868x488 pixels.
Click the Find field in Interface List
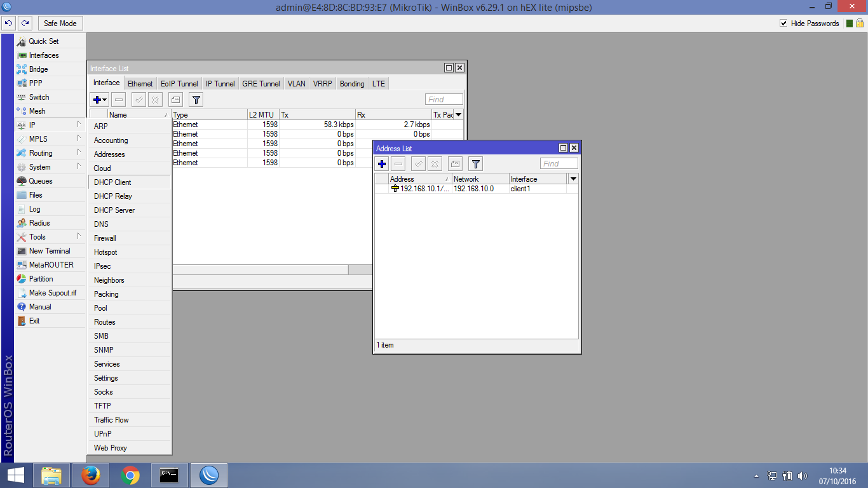click(444, 100)
